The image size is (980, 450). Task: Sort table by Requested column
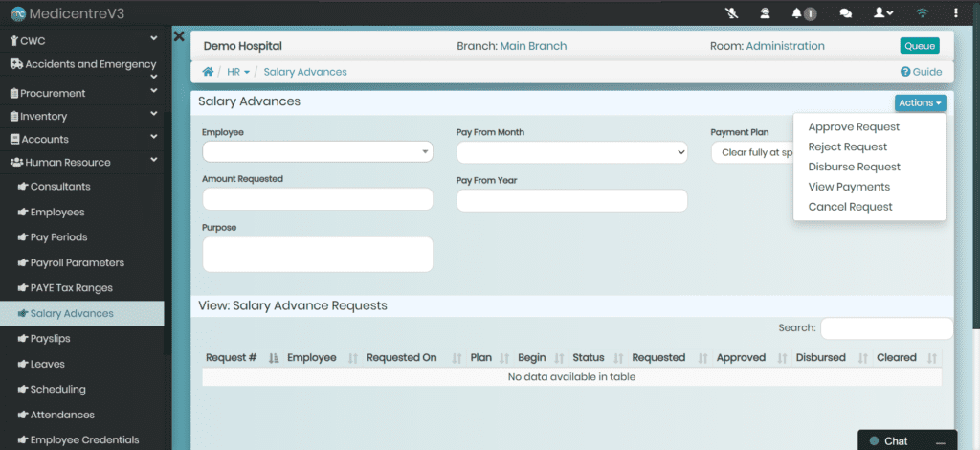click(669, 358)
